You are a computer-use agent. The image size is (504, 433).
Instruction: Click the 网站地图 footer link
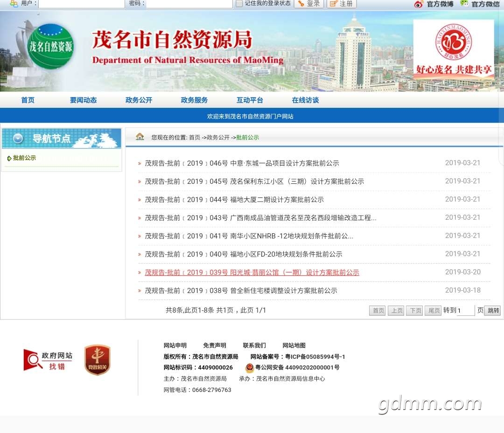coord(294,345)
